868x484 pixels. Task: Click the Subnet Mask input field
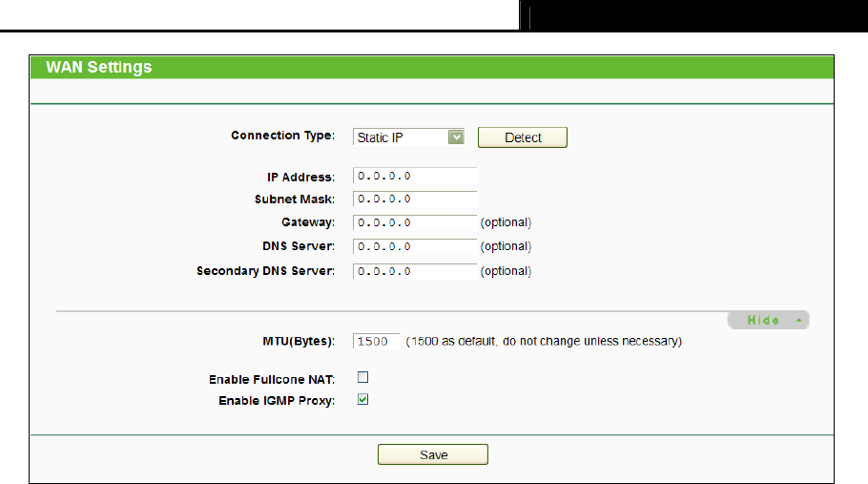[415, 199]
